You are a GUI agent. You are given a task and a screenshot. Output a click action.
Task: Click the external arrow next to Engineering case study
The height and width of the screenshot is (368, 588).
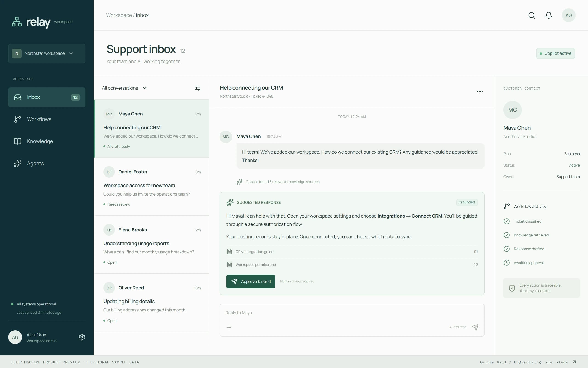click(574, 362)
